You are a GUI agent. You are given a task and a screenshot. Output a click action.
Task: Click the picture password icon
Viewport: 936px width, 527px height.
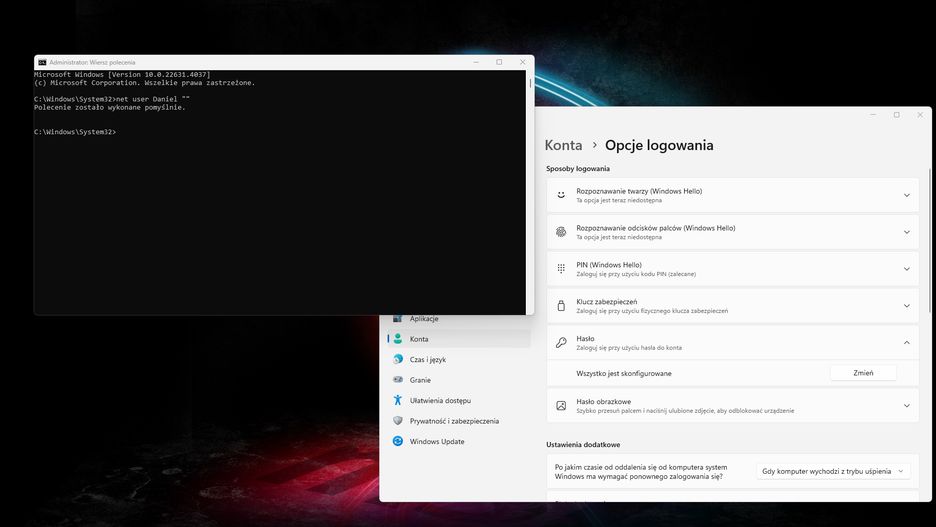(x=561, y=406)
